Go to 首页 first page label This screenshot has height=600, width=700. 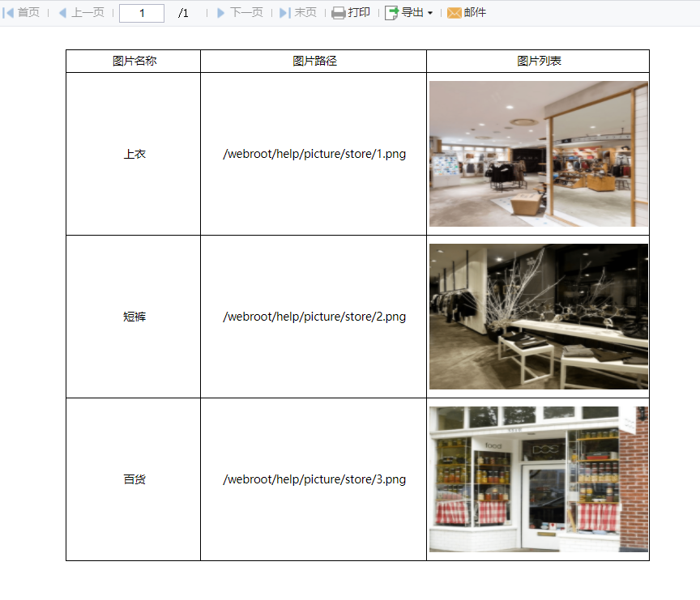[28, 12]
